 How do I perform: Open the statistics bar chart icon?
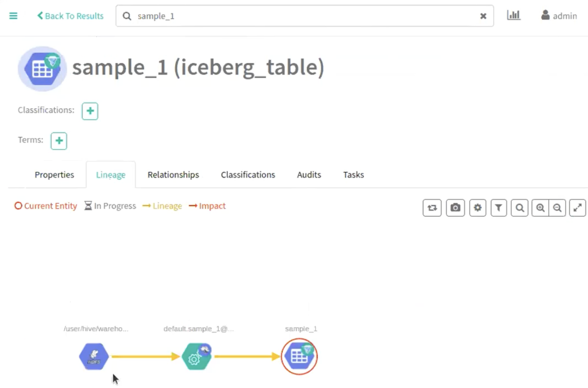[513, 15]
